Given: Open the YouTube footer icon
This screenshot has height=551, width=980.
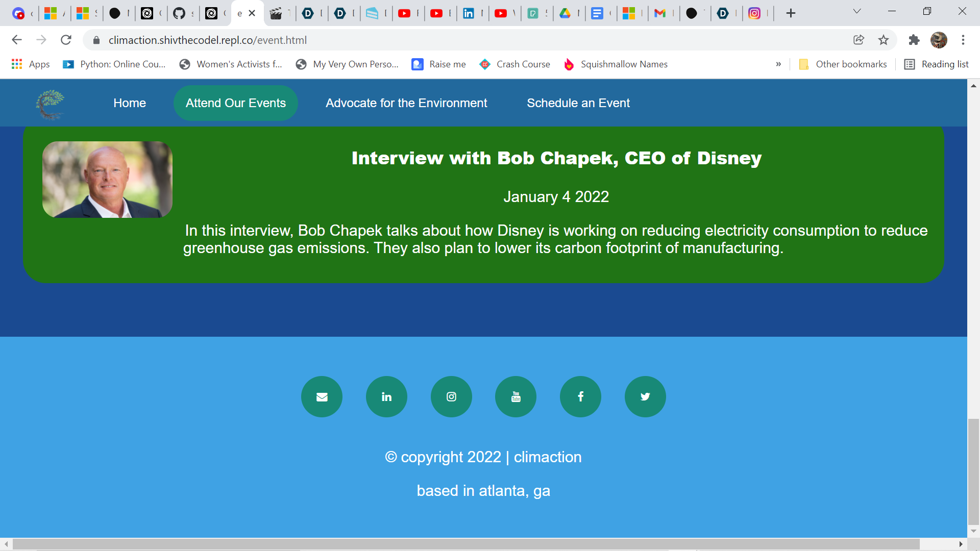Looking at the screenshot, I should [x=516, y=396].
